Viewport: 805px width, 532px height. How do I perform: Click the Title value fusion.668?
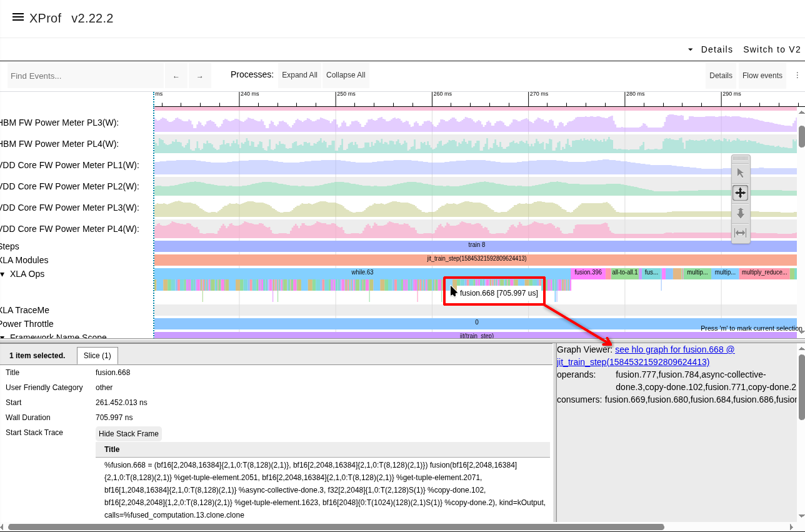(112, 373)
